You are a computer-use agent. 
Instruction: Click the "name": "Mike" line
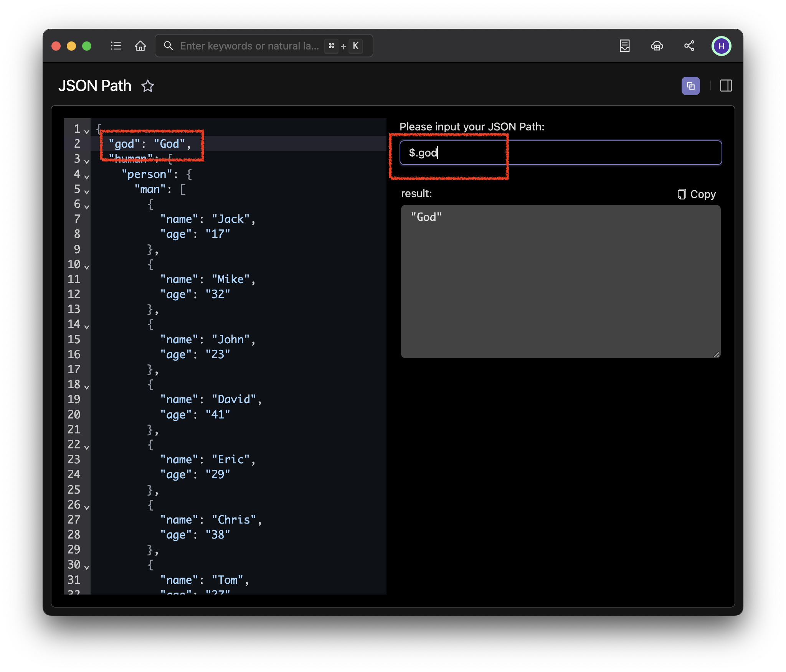point(208,279)
